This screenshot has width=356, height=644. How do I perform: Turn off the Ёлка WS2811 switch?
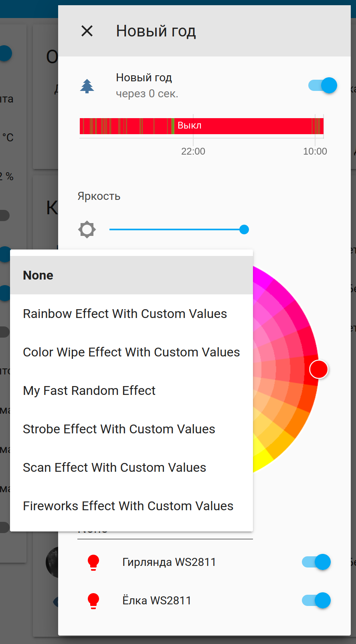[316, 601]
